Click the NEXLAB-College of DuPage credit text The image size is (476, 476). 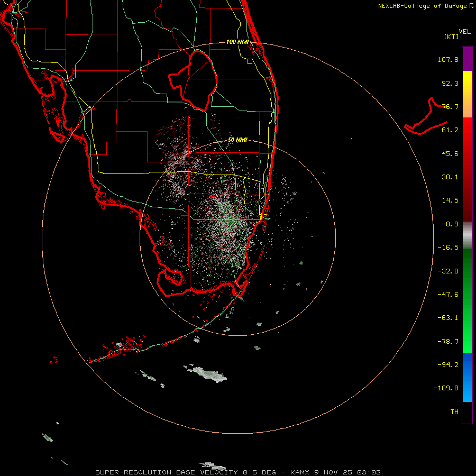click(x=426, y=6)
